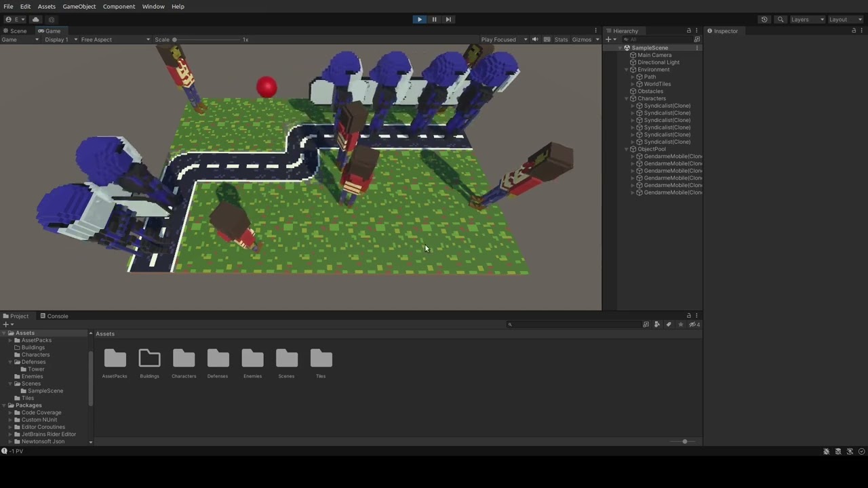
Task: Click the Project favorites star icon
Action: [x=681, y=325]
